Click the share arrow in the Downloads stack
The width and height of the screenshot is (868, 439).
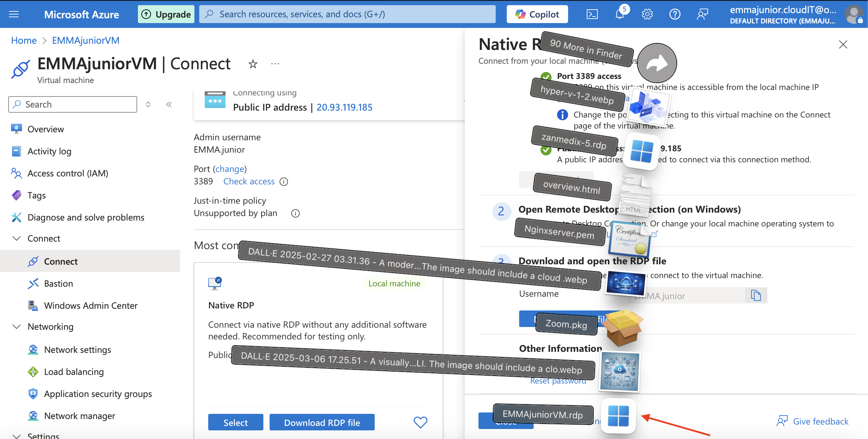point(657,63)
